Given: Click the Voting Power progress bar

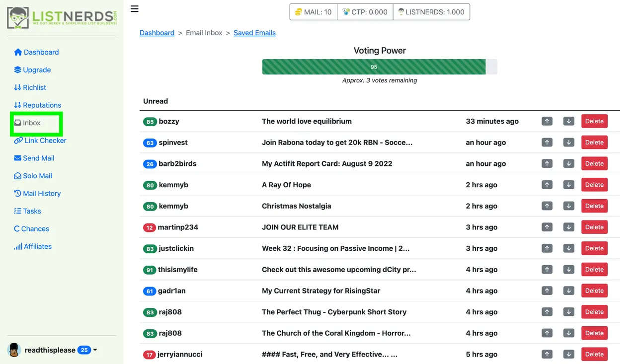Looking at the screenshot, I should [380, 67].
